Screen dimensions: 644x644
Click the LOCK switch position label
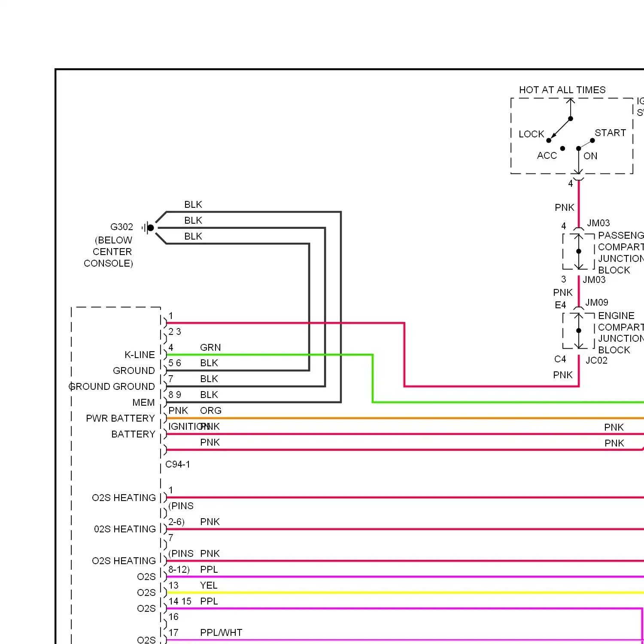pos(531,134)
